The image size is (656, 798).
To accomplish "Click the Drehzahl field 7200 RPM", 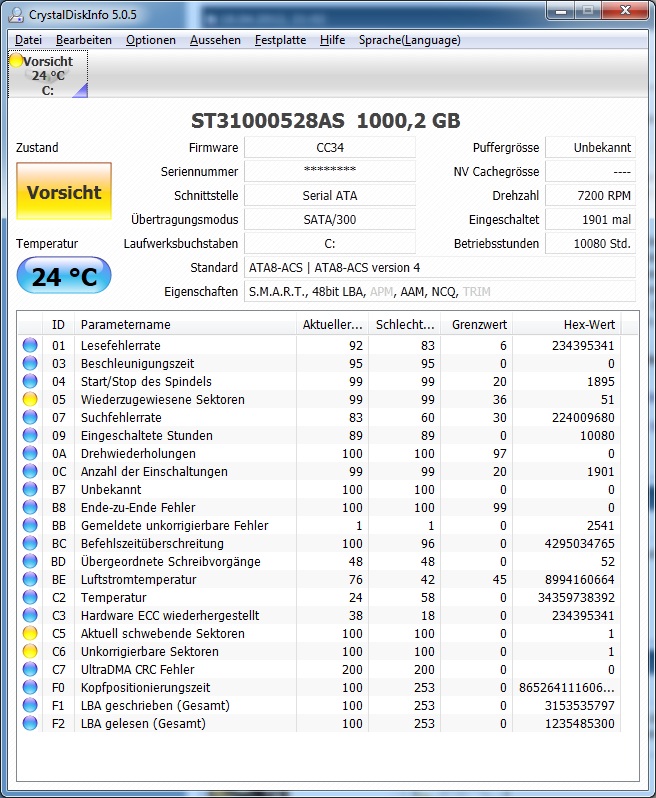I will click(x=590, y=195).
